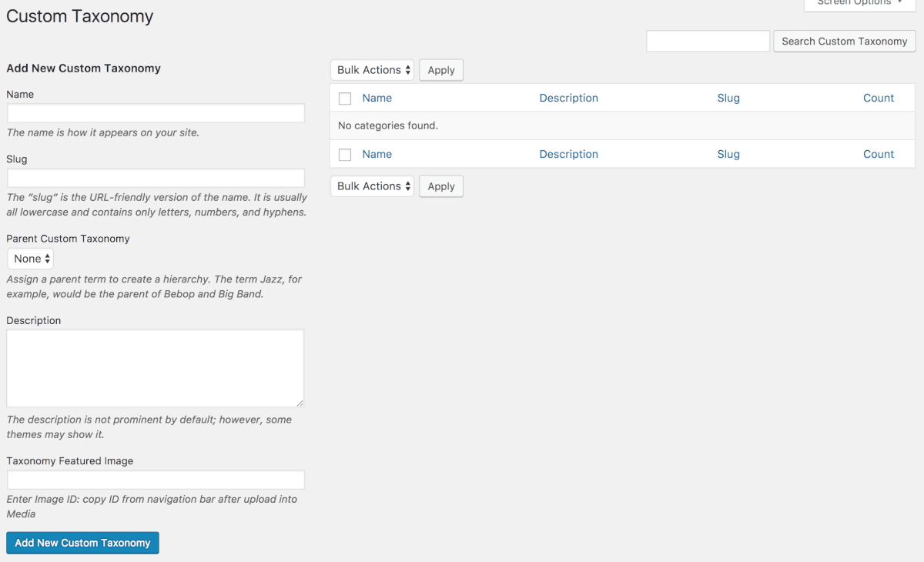Expand the Parent Custom Taxonomy dropdown
924x562 pixels.
coord(31,259)
